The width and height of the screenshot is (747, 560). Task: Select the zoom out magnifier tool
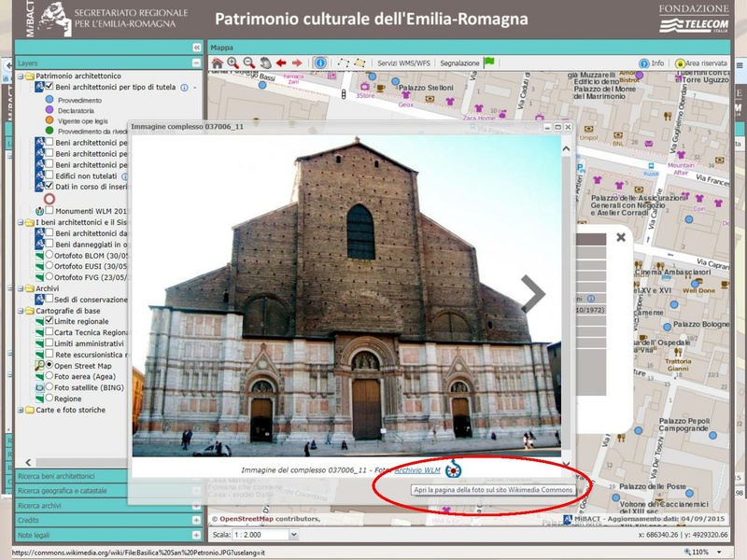[x=248, y=63]
